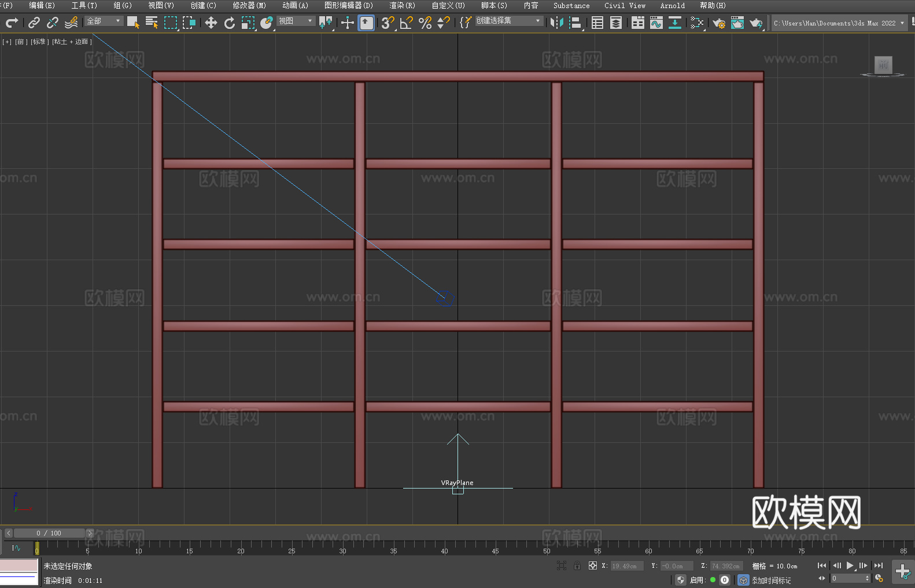The image size is (915, 588).
Task: Click Edit Named Selection Sets icon
Action: (466, 23)
